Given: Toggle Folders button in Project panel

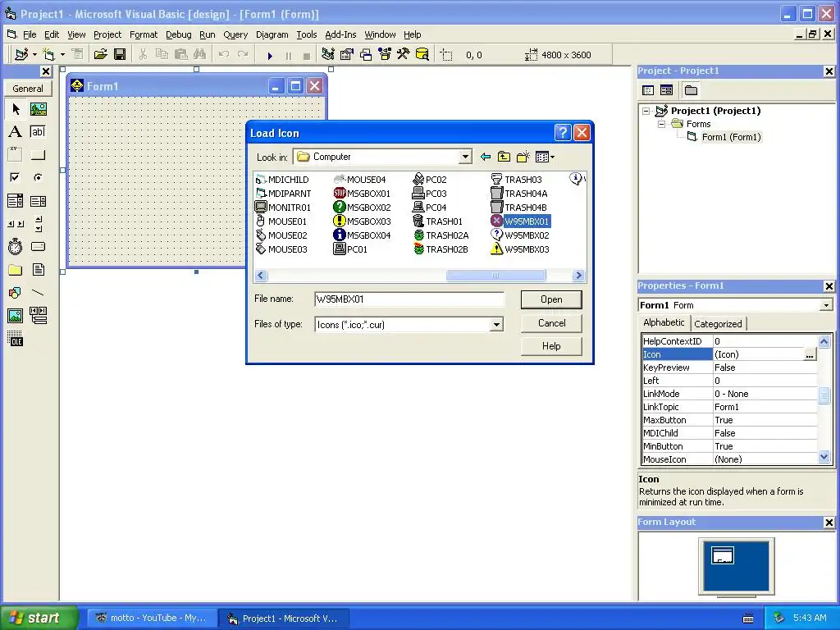Looking at the screenshot, I should pos(691,90).
